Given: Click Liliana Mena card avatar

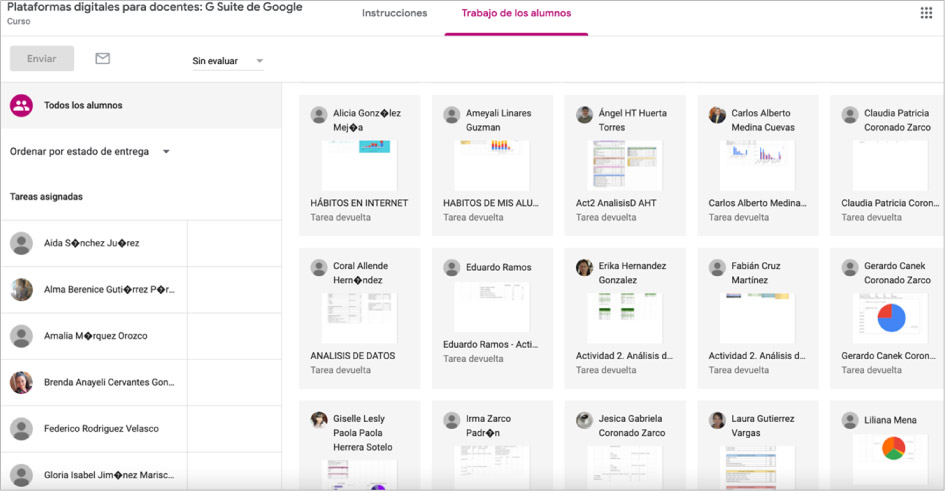Looking at the screenshot, I should [850, 420].
